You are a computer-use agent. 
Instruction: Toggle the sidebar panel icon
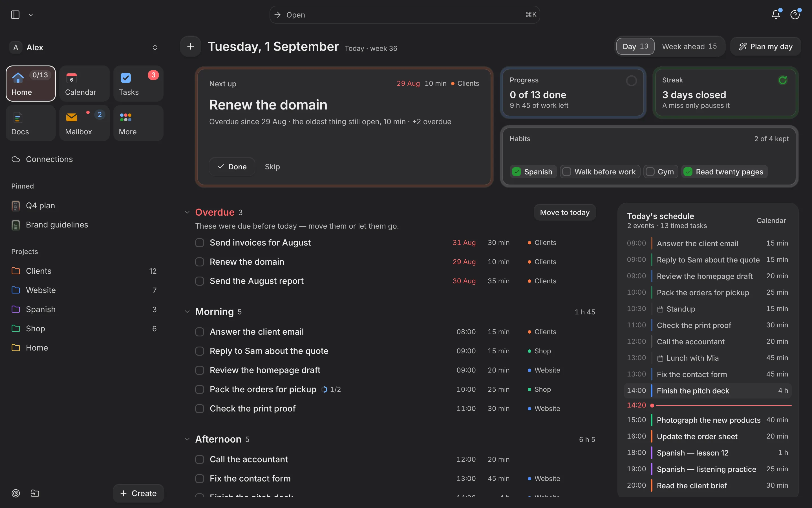[15, 14]
